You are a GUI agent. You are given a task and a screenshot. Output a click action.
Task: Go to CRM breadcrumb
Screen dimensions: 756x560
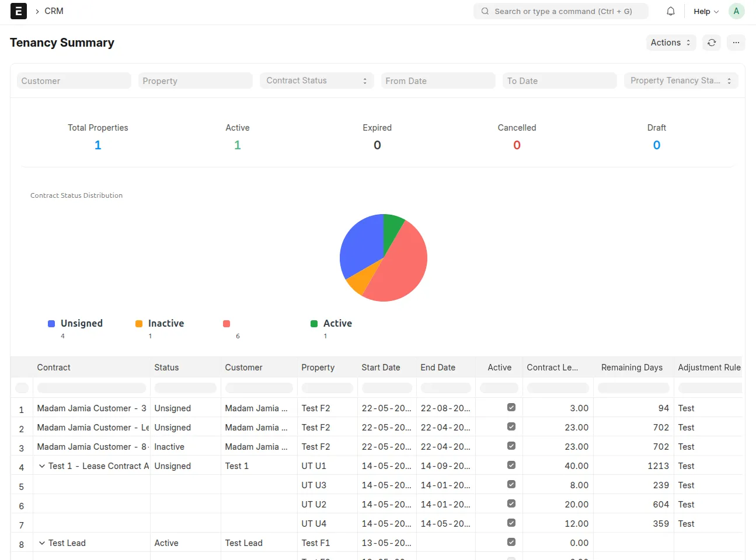tap(54, 11)
